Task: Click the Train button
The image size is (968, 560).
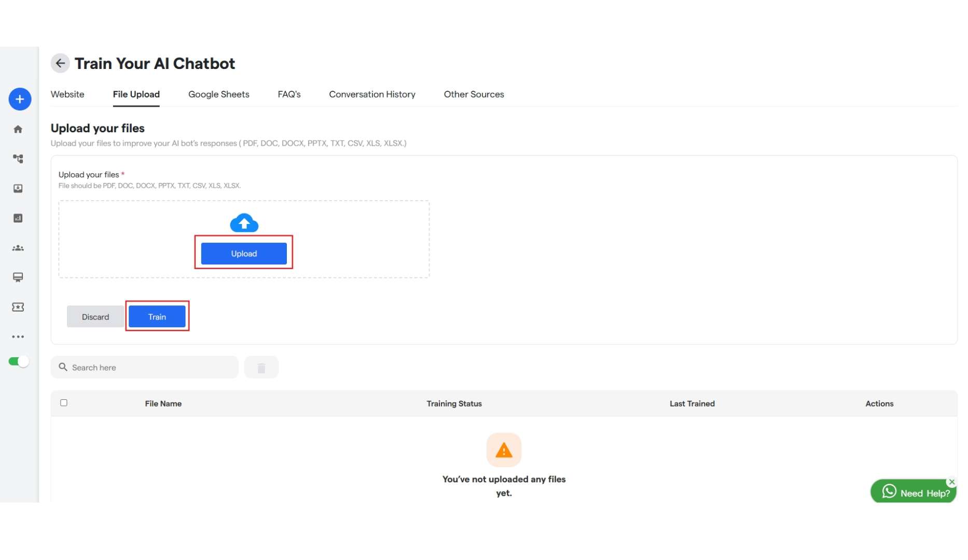Action: [157, 317]
